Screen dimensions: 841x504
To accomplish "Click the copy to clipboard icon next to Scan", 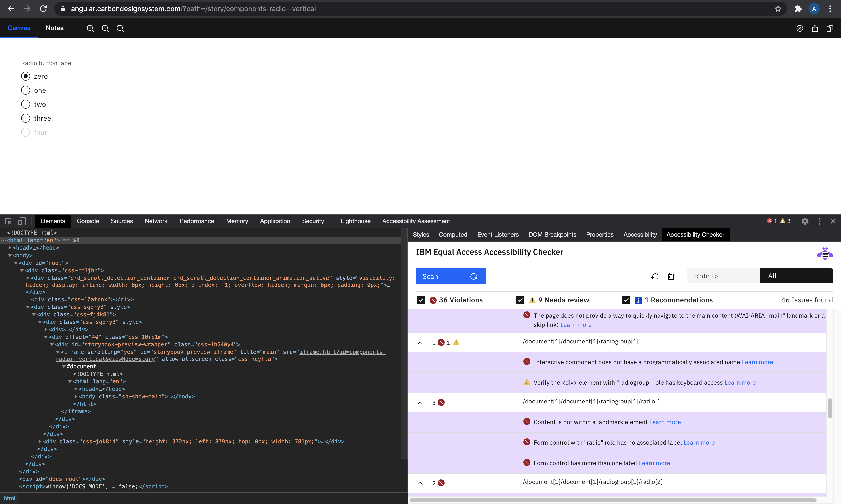I will coord(671,276).
